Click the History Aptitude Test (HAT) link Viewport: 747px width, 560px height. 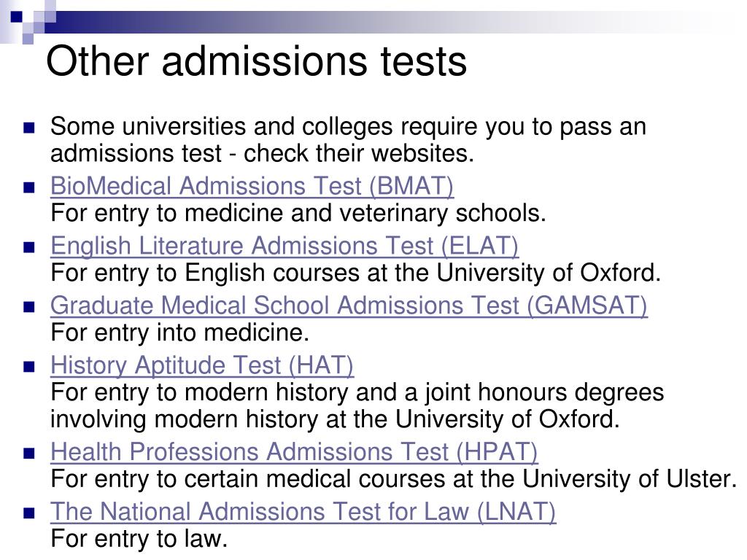pyautogui.click(x=202, y=365)
